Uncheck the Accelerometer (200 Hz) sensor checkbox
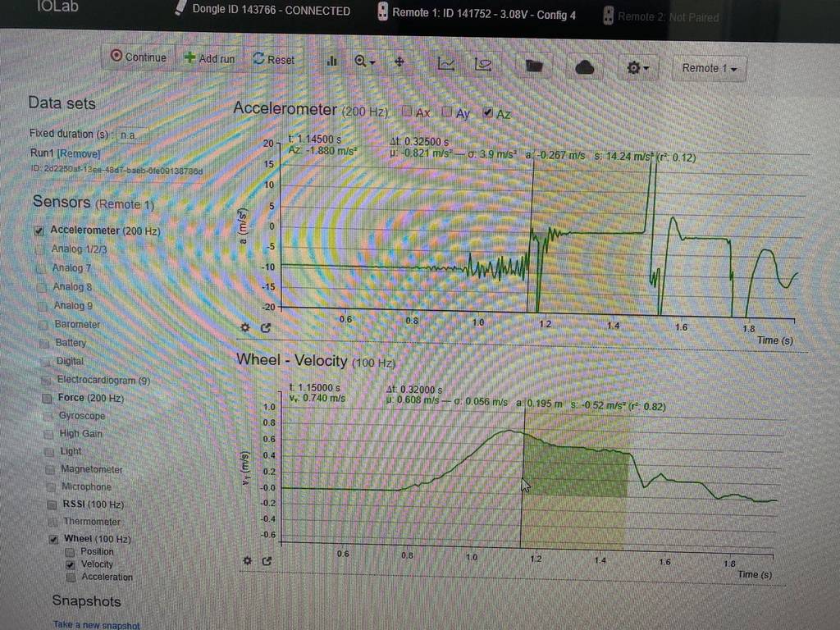Viewport: 840px width, 630px height. click(39, 231)
